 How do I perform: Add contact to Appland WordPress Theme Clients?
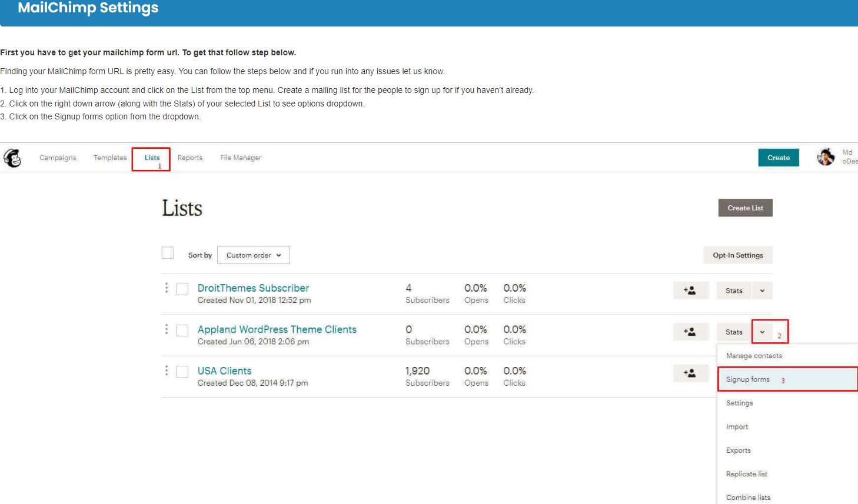click(x=691, y=332)
